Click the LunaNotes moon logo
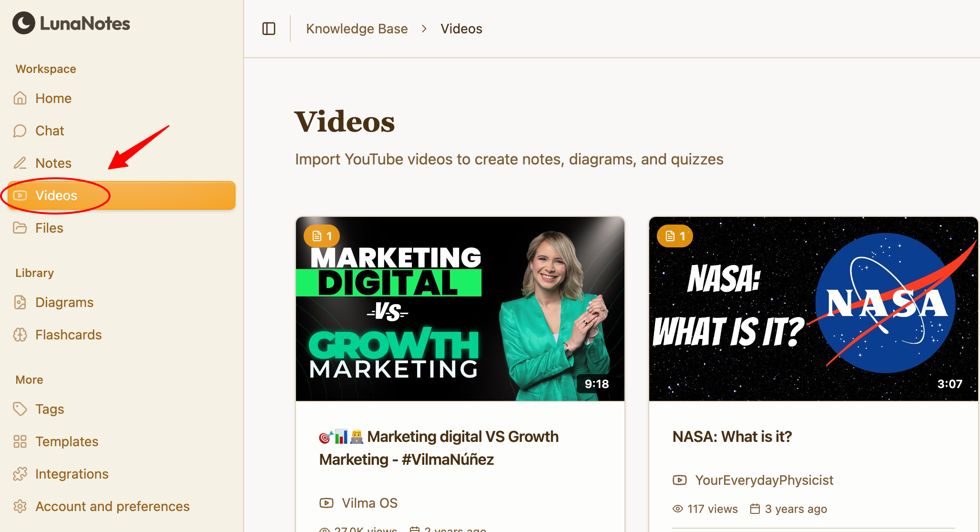 click(x=23, y=23)
